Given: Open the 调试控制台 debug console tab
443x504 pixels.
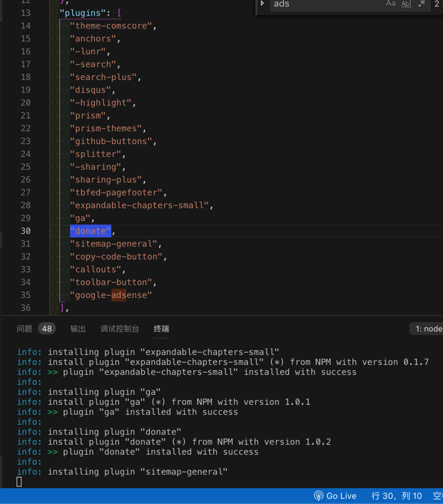Looking at the screenshot, I should [x=120, y=329].
